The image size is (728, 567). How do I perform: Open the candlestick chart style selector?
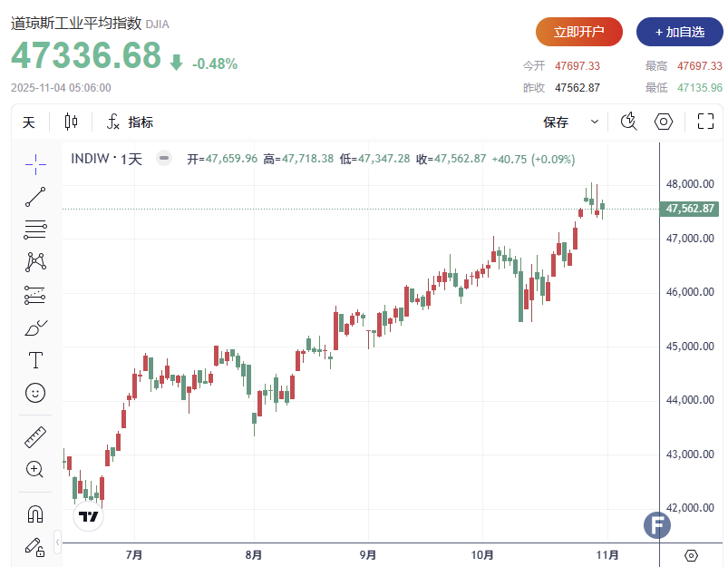[x=71, y=122]
